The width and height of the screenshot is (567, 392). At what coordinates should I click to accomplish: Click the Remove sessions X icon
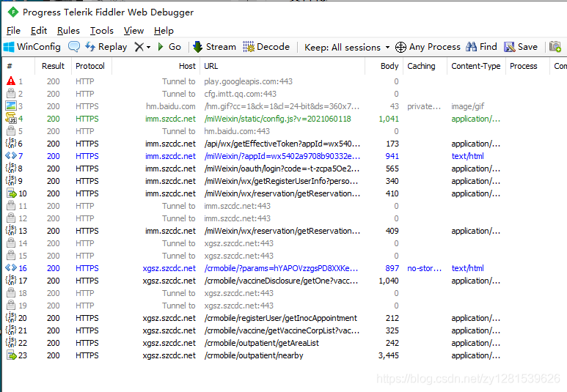139,47
